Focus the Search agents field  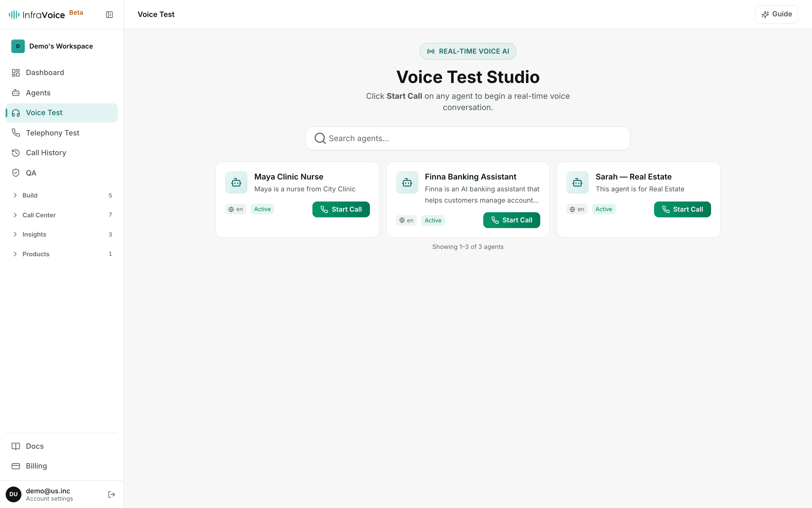[x=468, y=138]
